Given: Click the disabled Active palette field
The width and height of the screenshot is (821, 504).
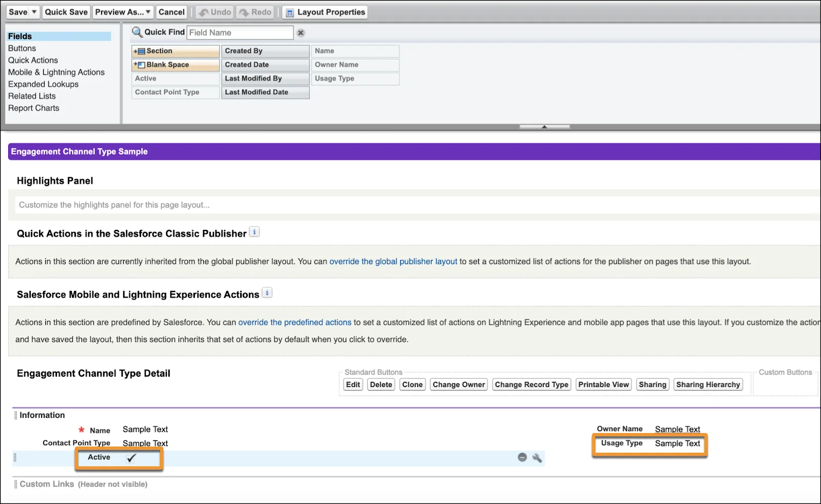Looking at the screenshot, I should pos(175,79).
